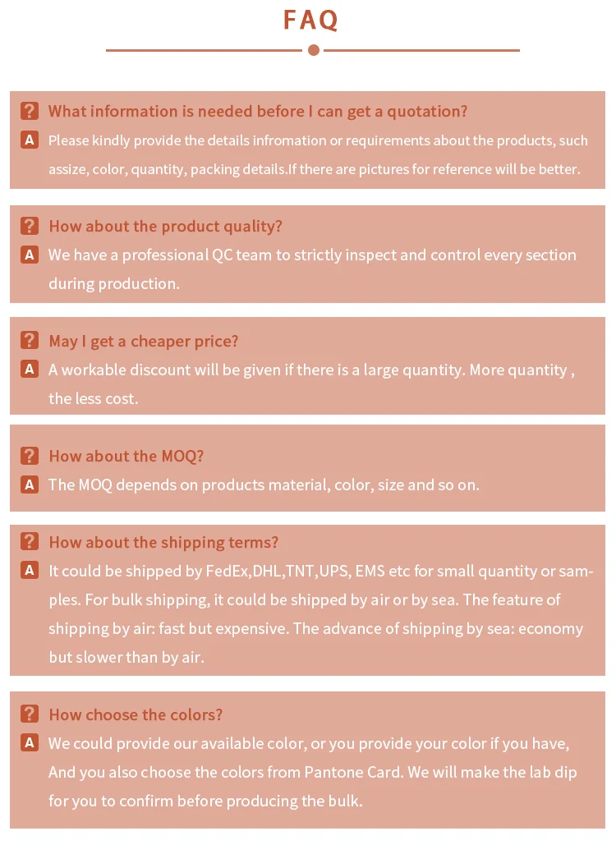This screenshot has height=845, width=616.
Task: Click question mark icon beside MOQ question
Action: point(30,456)
